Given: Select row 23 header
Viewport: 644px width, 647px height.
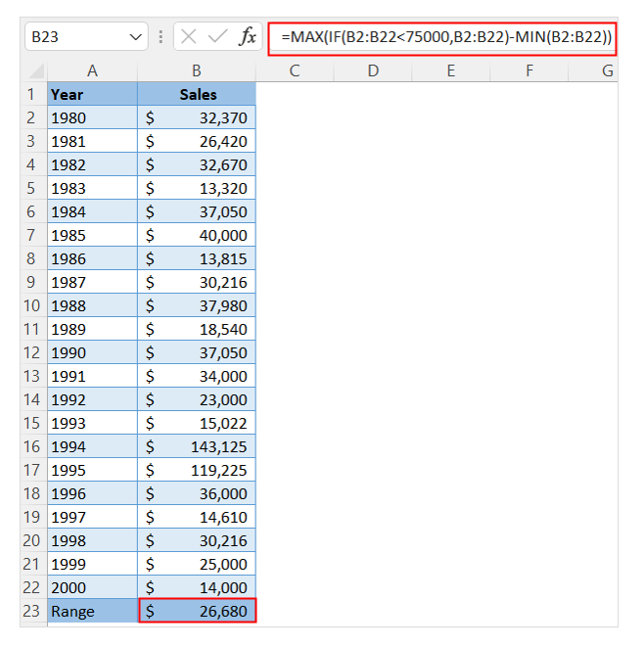Looking at the screenshot, I should (32, 611).
